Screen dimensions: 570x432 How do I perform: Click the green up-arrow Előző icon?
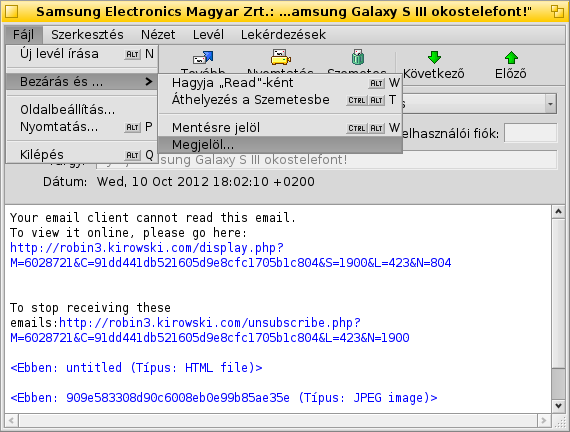tap(511, 57)
